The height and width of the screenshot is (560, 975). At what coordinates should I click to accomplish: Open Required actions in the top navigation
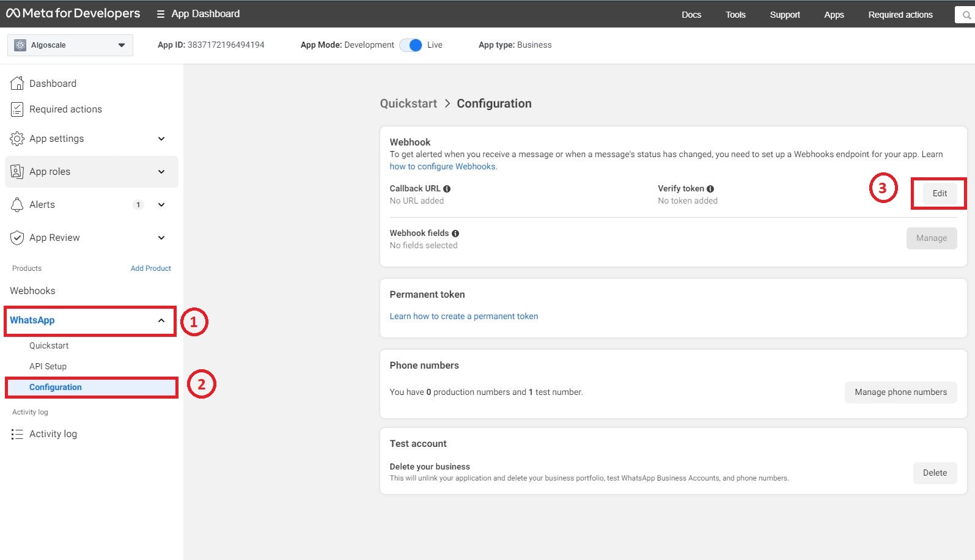click(x=900, y=15)
